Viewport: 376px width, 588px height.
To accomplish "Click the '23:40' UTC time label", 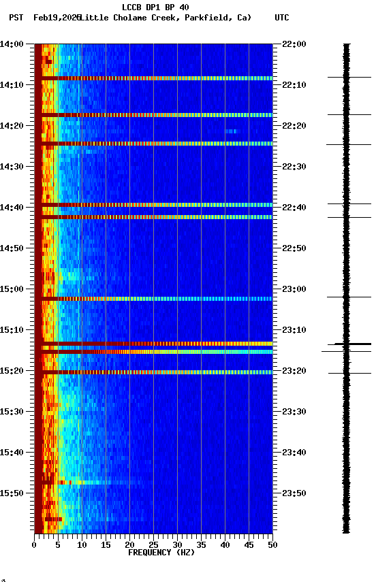I will [294, 453].
